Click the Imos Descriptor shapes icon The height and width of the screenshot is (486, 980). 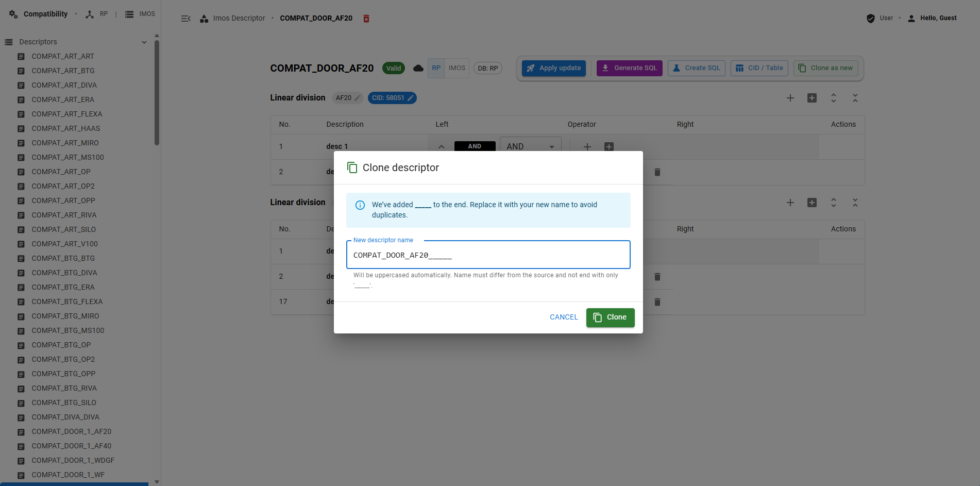tap(204, 19)
